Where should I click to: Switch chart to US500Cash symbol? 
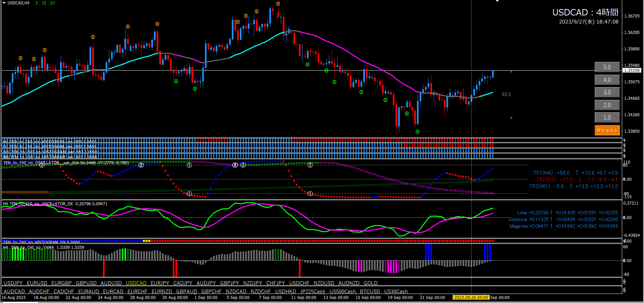[343, 292]
